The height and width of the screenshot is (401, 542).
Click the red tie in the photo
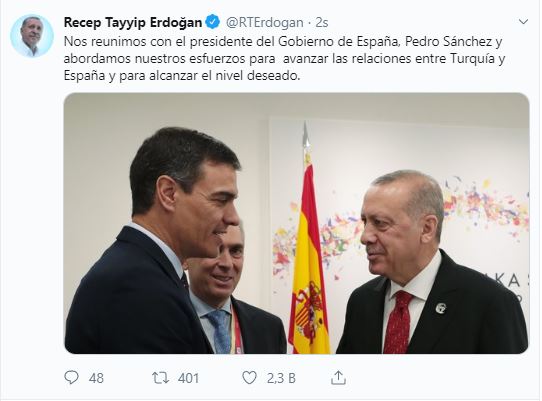click(398, 323)
